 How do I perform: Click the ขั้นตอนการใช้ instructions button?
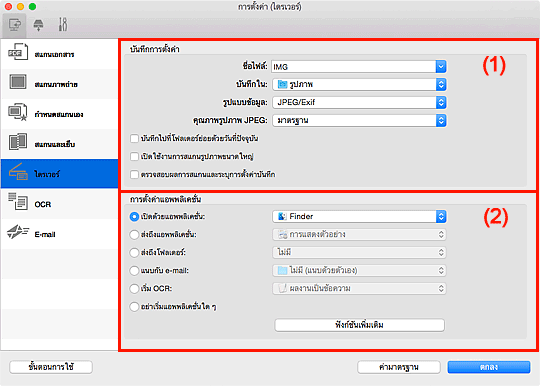point(51,367)
